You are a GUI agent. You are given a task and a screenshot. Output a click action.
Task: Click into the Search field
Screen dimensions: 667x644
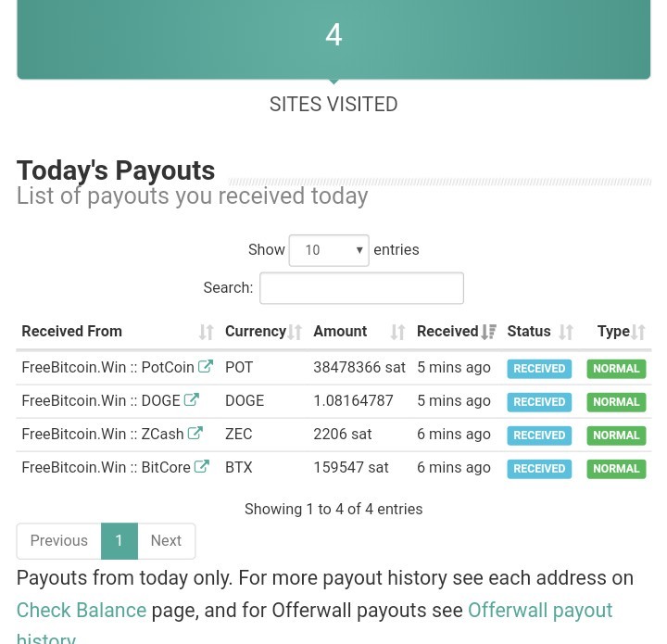(x=361, y=288)
